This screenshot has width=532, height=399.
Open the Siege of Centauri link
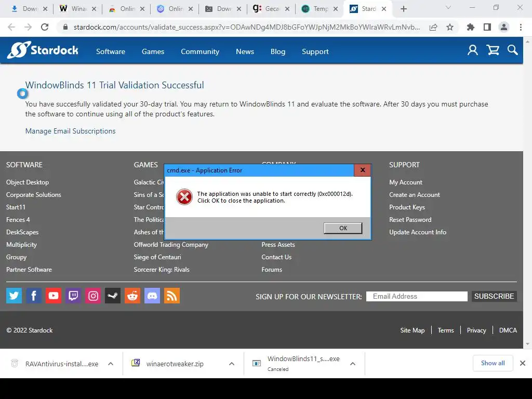[157, 257]
